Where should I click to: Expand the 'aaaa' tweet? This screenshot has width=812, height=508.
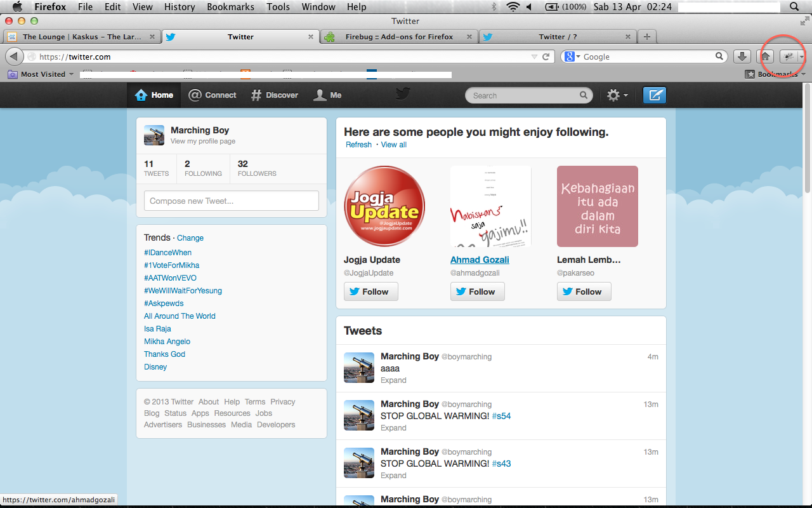click(x=393, y=380)
